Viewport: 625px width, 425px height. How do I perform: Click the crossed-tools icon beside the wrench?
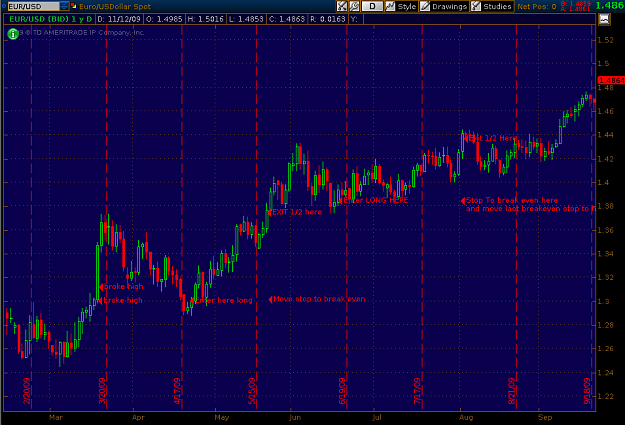tap(342, 6)
